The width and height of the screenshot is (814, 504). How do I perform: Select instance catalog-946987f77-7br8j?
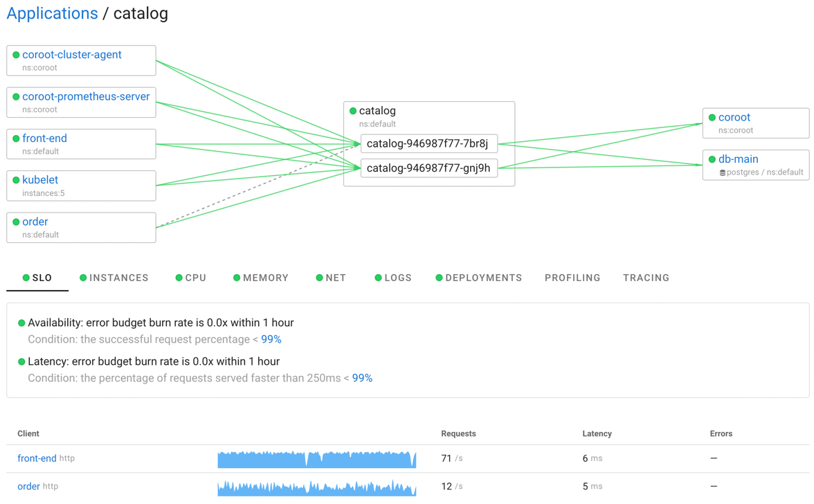(428, 144)
